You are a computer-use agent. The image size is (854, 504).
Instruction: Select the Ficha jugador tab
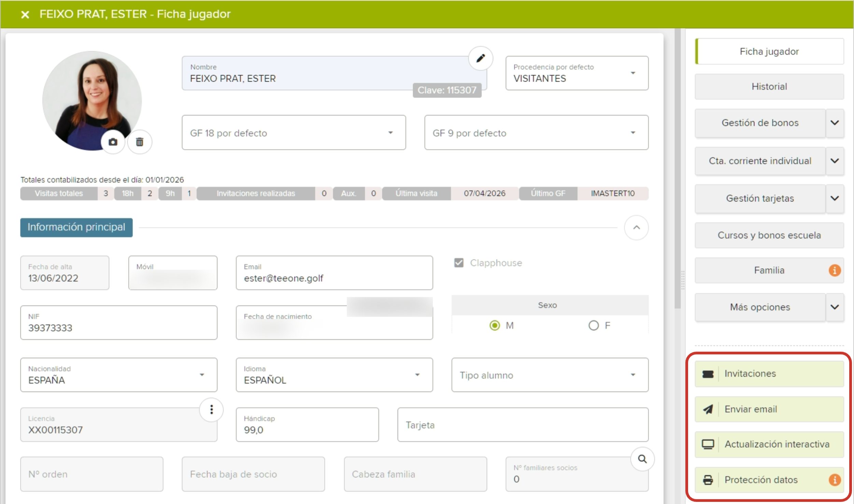point(769,52)
